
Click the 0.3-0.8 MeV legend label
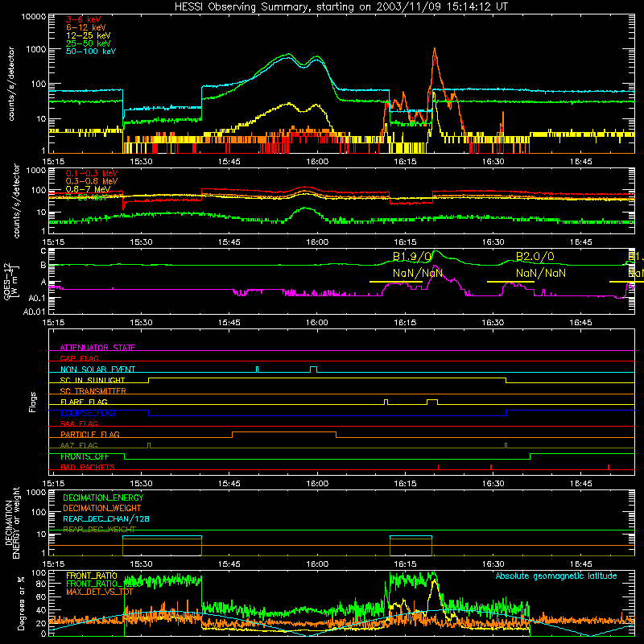pyautogui.click(x=92, y=181)
